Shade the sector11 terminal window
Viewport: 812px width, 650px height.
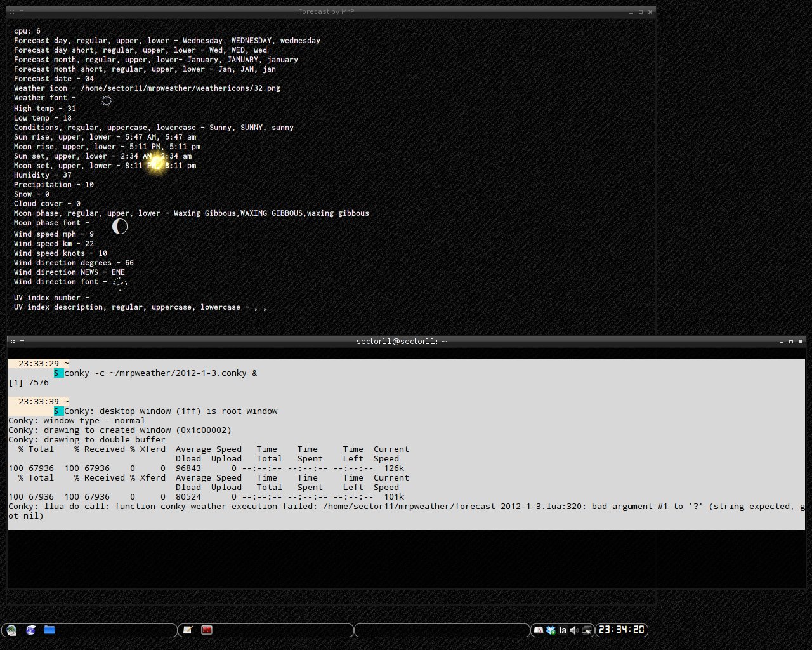pyautogui.click(x=22, y=340)
